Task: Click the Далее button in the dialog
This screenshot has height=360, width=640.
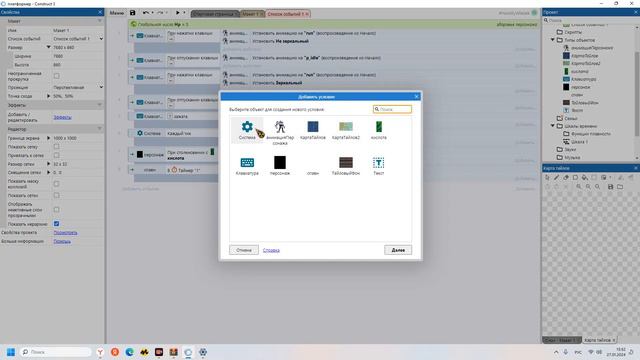Action: 398,250
